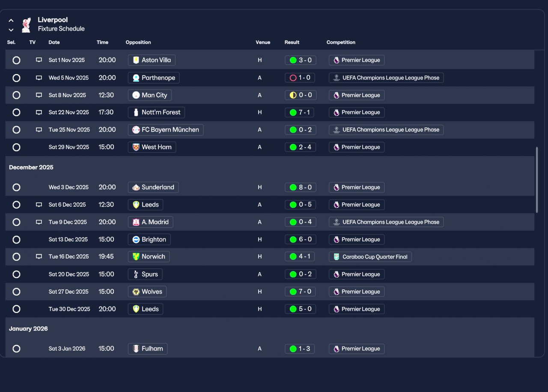Viewport: 548px width, 392px height.
Task: View the 2 - 4 result at West Ham
Action: tap(301, 147)
